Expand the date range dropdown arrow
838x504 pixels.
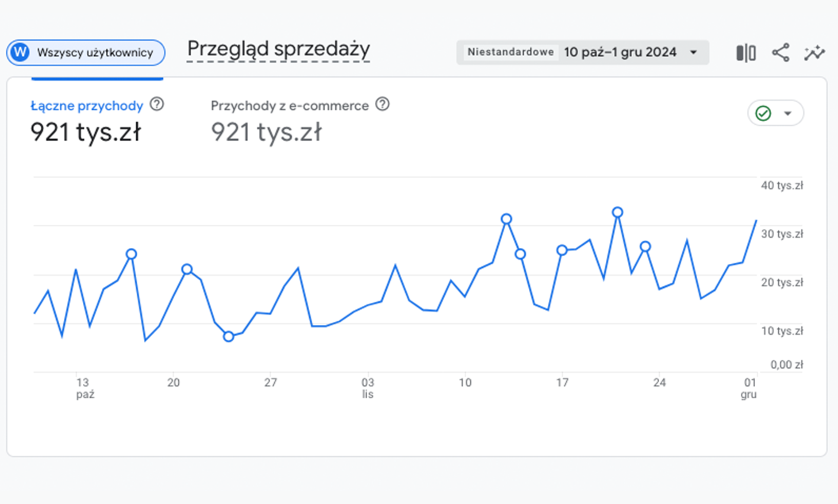(693, 52)
